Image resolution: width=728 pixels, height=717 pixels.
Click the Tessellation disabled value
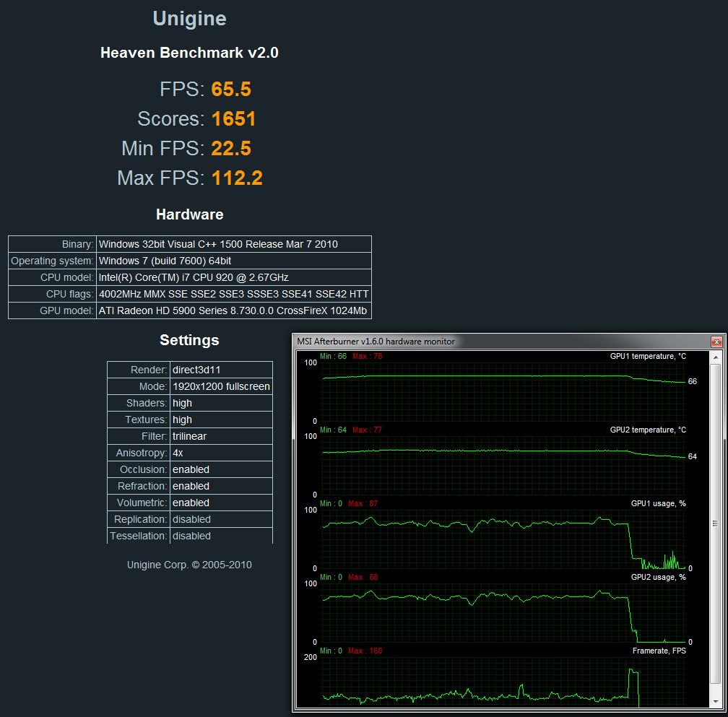pos(221,536)
